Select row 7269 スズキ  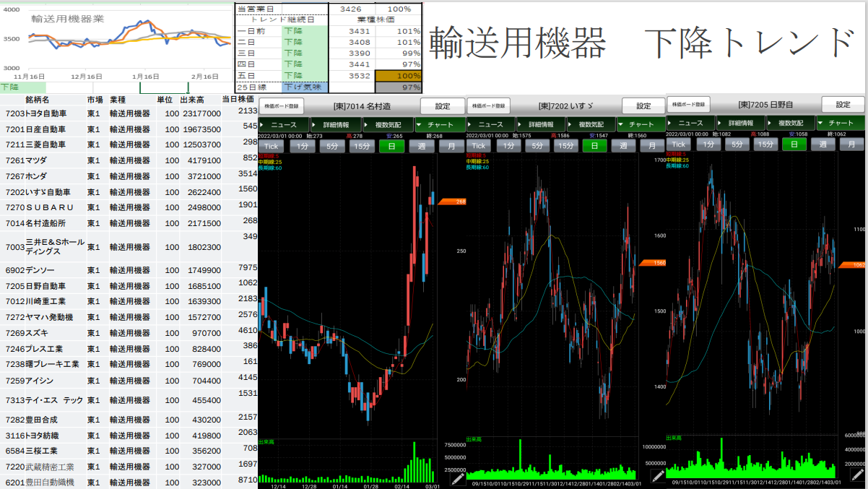129,333
